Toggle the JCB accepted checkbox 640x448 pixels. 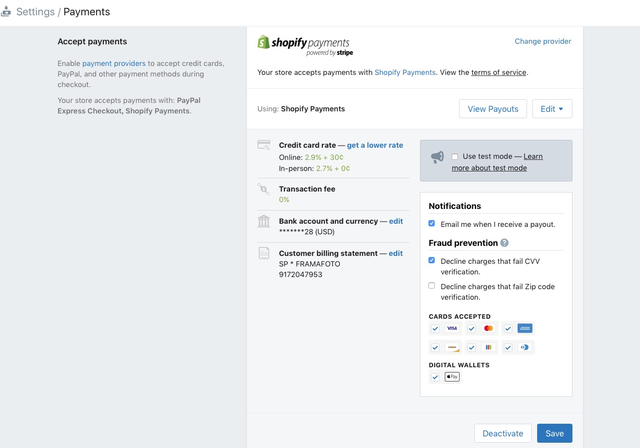[x=471, y=348]
